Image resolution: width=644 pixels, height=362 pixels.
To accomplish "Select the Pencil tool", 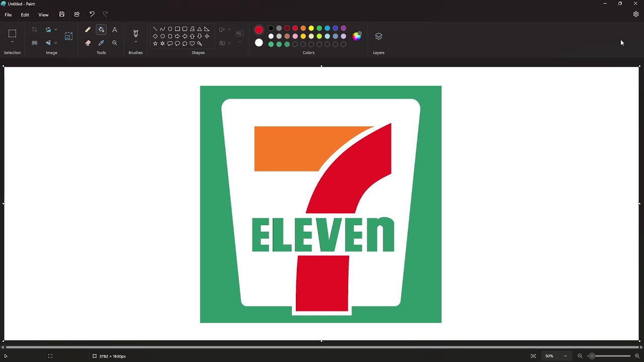I will point(88,30).
